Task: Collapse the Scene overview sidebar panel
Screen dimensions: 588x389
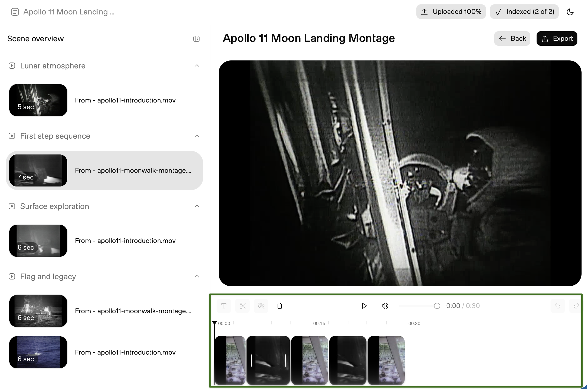Action: click(196, 39)
